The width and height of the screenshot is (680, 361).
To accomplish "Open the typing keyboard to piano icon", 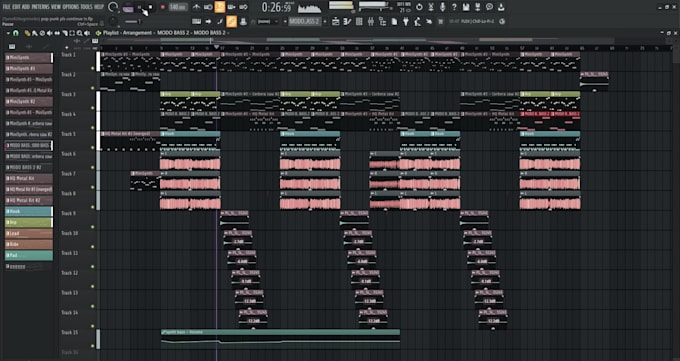I will tap(196, 22).
